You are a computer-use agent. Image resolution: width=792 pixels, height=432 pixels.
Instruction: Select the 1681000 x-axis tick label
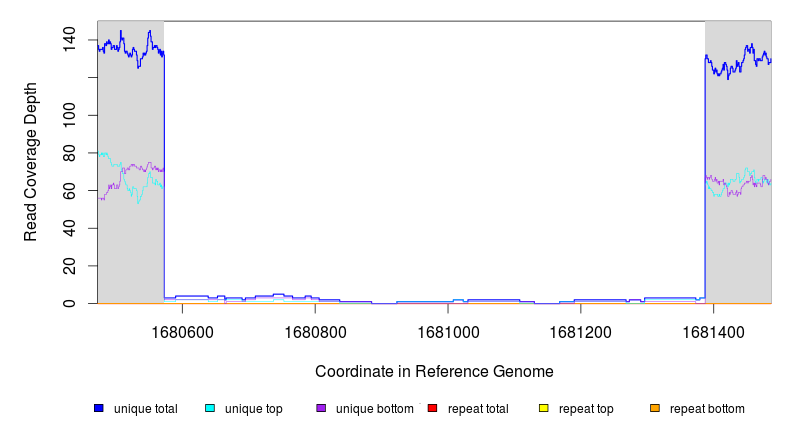pos(448,331)
